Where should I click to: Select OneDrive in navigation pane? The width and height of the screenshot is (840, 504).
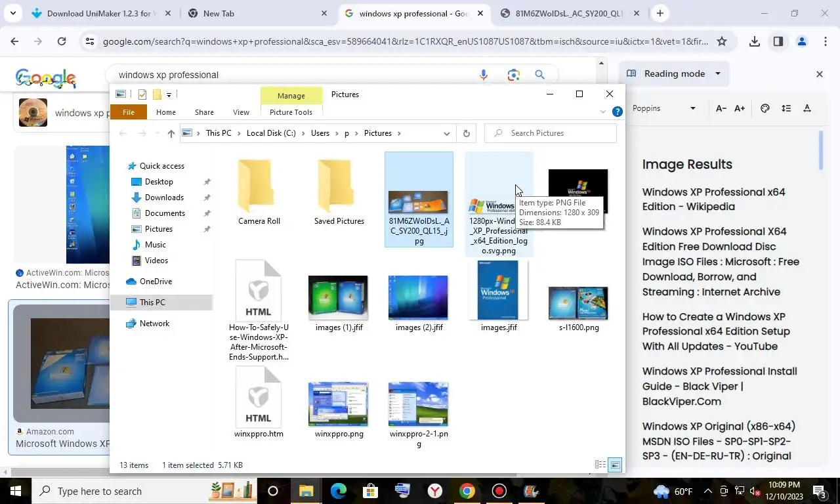point(156,282)
